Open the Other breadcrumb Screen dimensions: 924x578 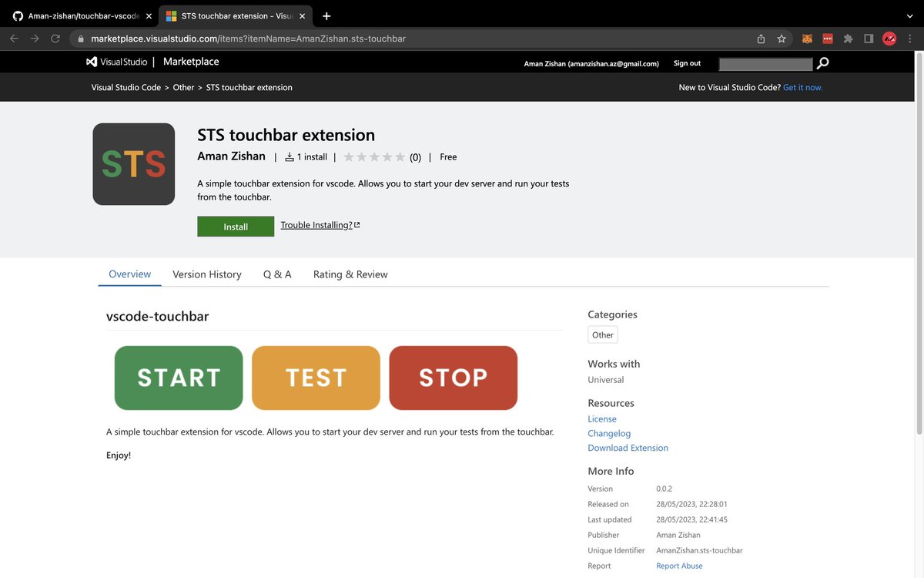pyautogui.click(x=183, y=87)
